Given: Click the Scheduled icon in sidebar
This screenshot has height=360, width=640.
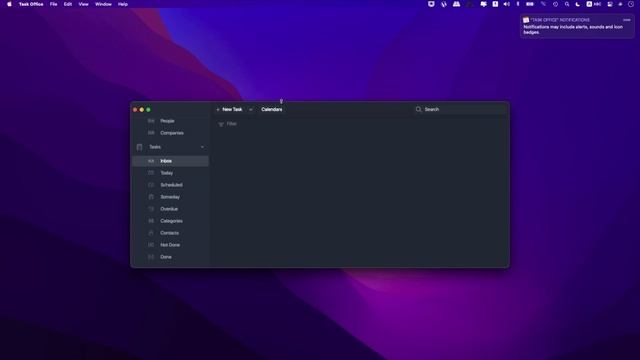Looking at the screenshot, I should click(151, 185).
